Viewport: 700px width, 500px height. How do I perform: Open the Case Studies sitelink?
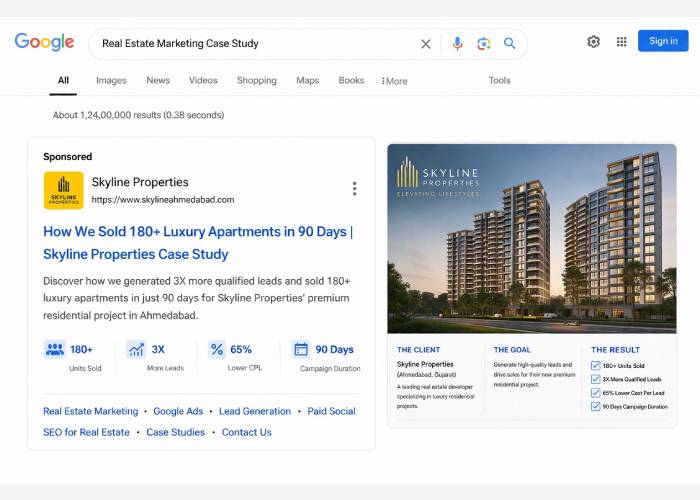(x=175, y=432)
